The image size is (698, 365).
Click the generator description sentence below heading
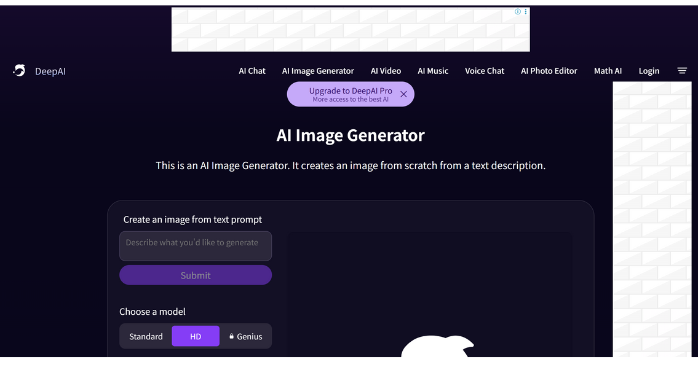350,166
